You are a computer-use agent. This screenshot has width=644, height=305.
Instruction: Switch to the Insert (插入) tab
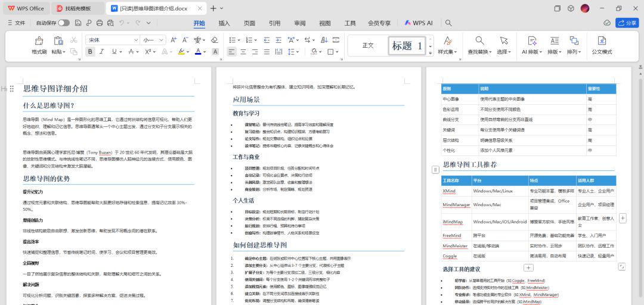coord(224,23)
